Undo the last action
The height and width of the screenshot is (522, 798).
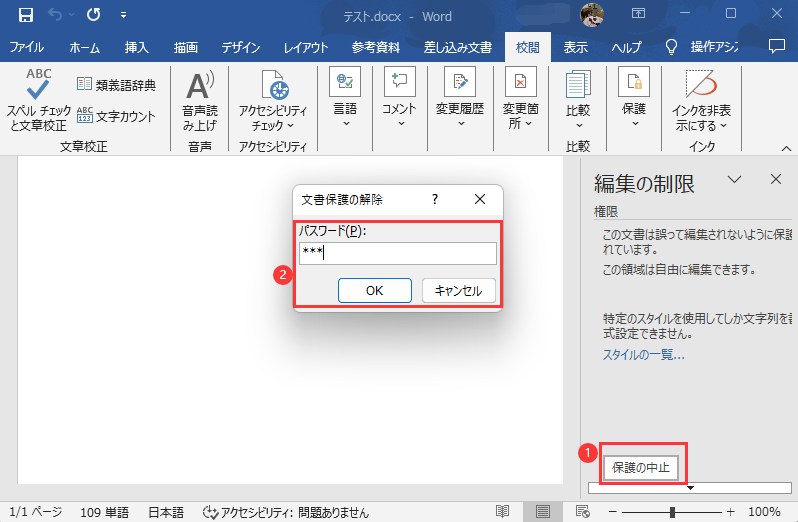(55, 15)
